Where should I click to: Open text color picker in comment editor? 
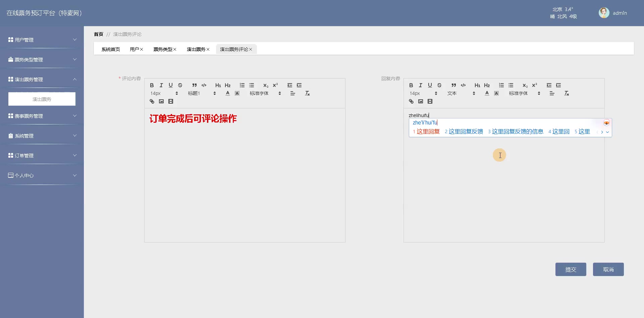[x=228, y=93]
